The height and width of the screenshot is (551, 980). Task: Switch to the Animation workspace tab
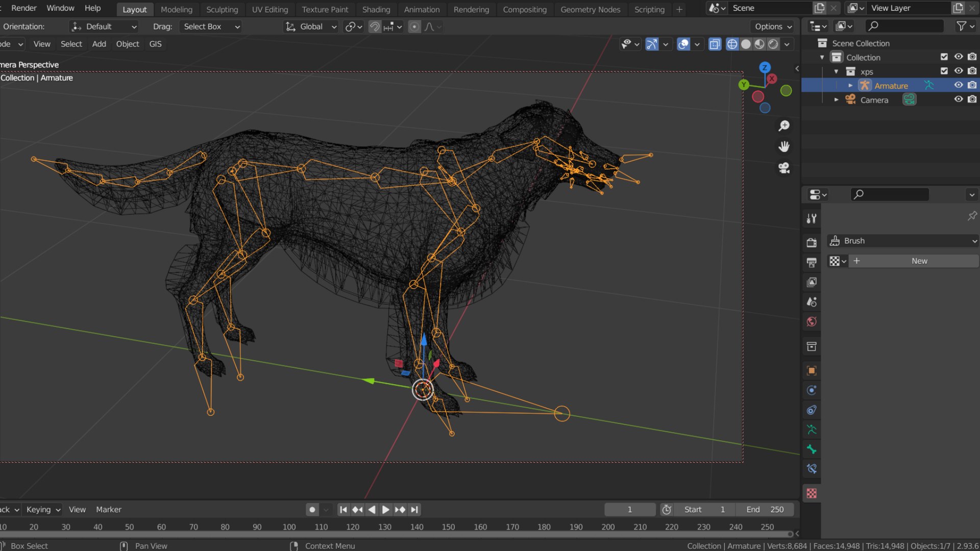coord(422,9)
